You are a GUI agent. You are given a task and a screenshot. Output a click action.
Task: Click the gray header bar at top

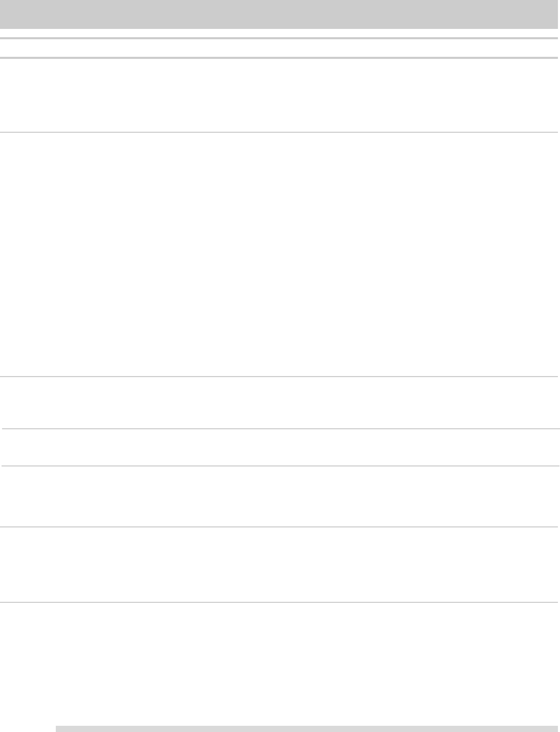tap(279, 14)
